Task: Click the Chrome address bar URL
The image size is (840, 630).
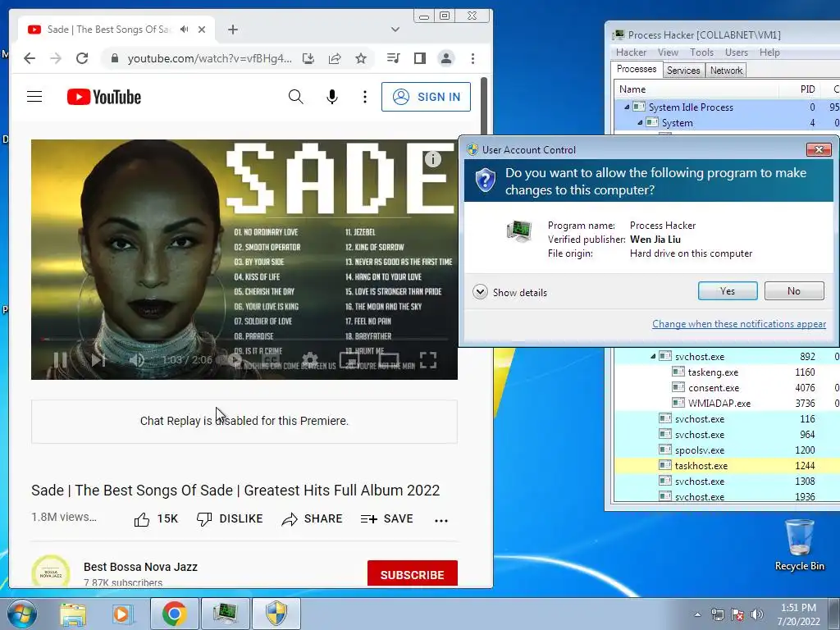Action: [209, 58]
